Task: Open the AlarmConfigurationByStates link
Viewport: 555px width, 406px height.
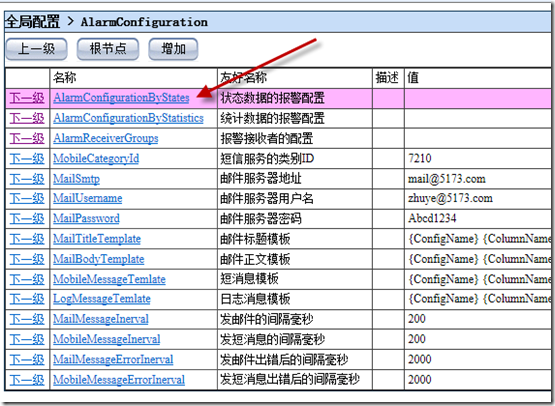Action: point(121,98)
